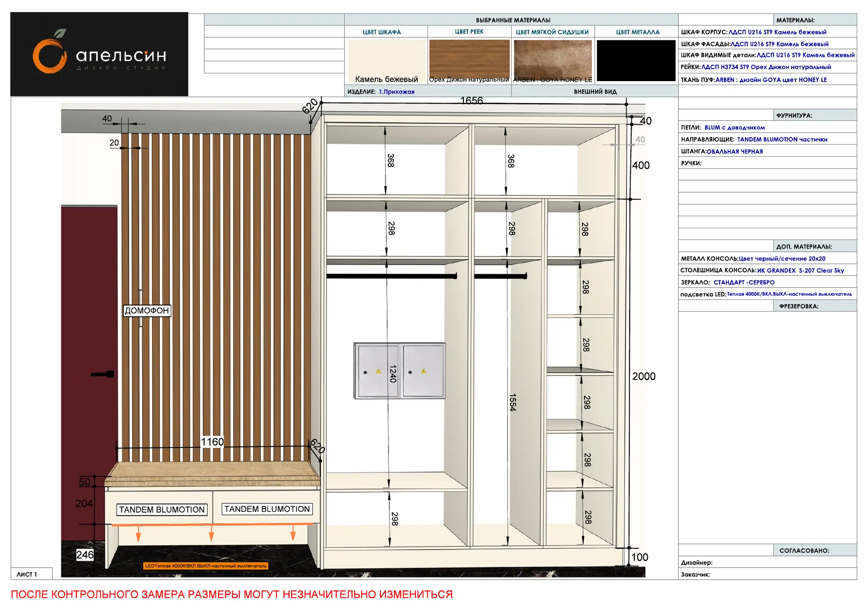This screenshot has width=868, height=614.
Task: Click the black door handle on red door
Action: (x=102, y=374)
